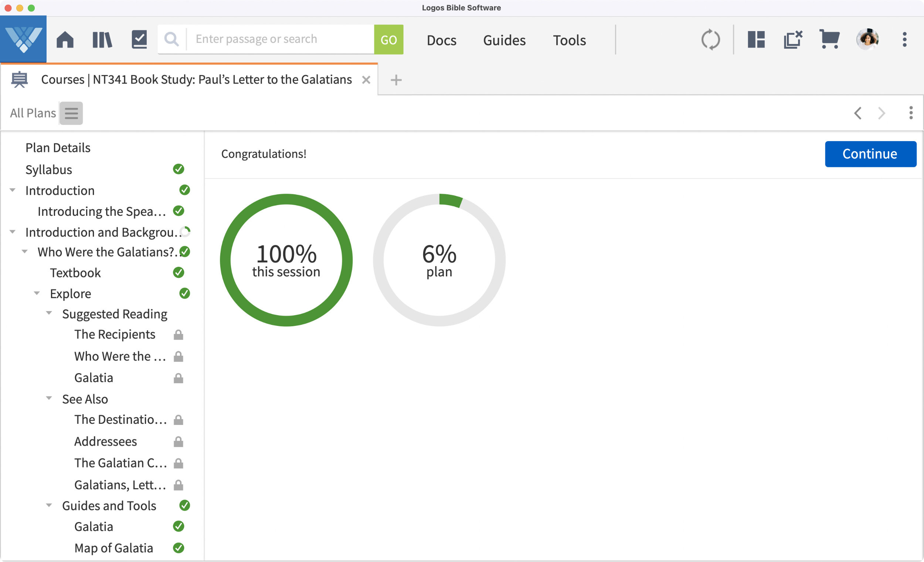Toggle the course contents sidebar hamburger button
Image resolution: width=924 pixels, height=562 pixels.
[x=71, y=113]
